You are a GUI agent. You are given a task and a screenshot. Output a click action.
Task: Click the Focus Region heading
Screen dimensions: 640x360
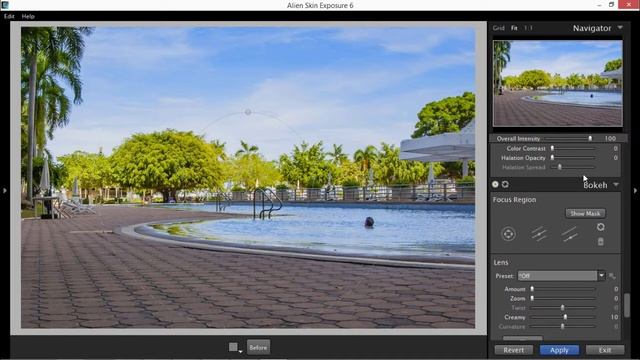tap(514, 200)
